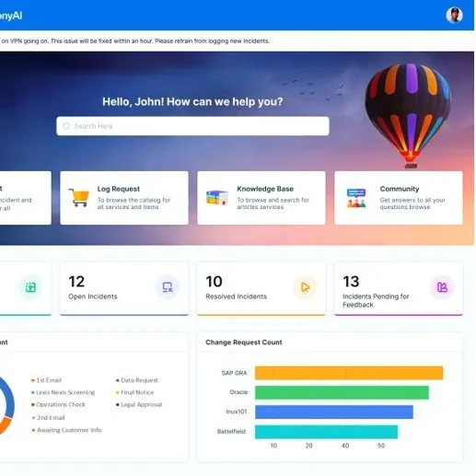Click the Community card description text

(x=412, y=203)
